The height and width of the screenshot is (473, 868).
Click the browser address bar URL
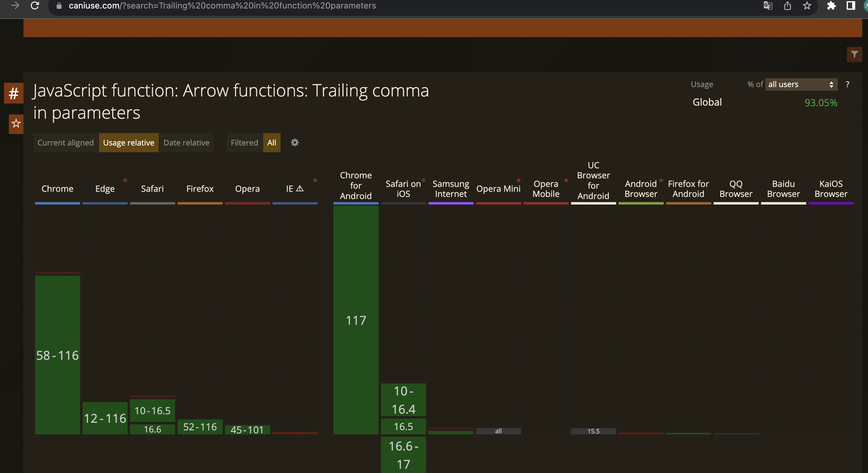click(222, 6)
